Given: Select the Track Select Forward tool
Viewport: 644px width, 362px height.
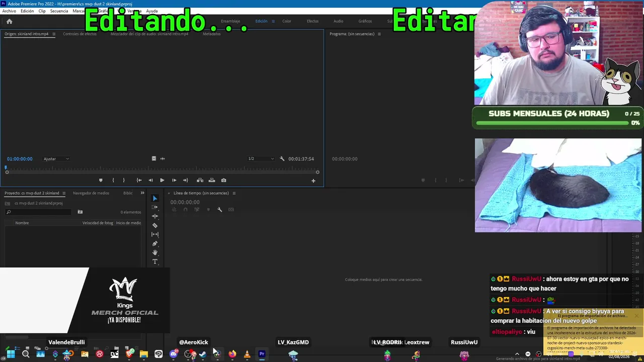Looking at the screenshot, I should [x=155, y=207].
